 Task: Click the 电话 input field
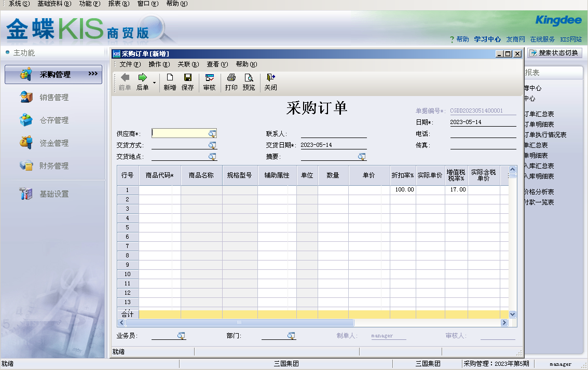483,134
